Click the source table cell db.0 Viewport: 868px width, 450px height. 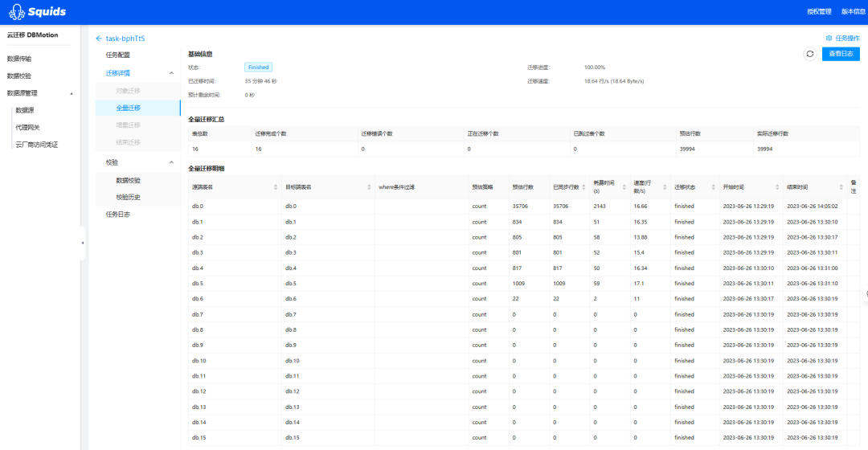click(x=198, y=206)
